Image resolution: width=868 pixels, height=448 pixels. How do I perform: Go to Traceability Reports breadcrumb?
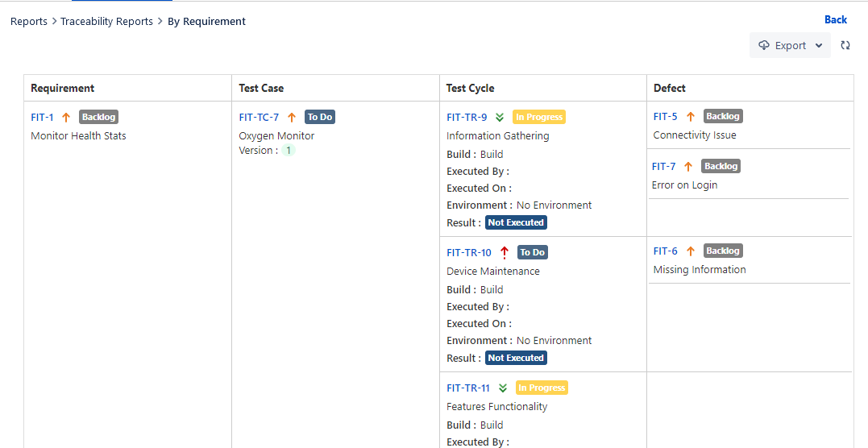(x=106, y=22)
